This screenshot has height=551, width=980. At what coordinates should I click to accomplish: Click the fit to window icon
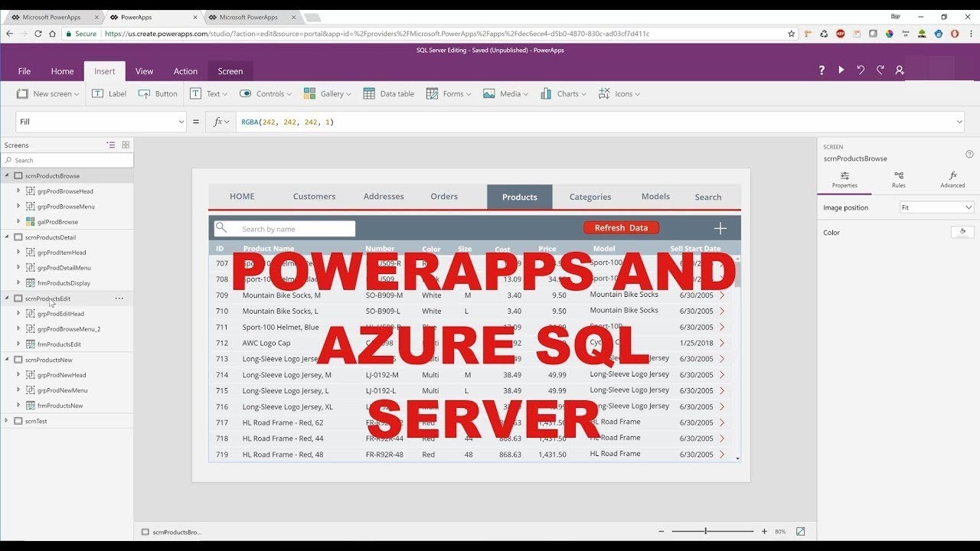[801, 531]
